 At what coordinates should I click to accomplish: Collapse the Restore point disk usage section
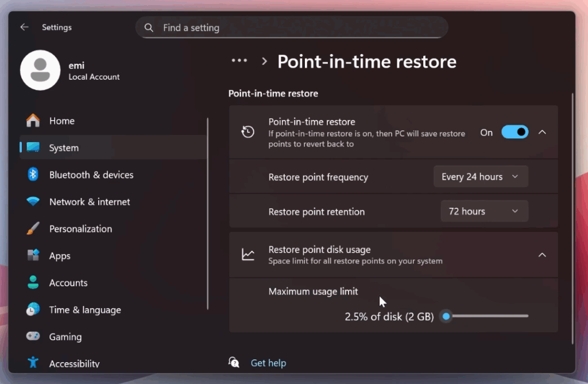542,255
